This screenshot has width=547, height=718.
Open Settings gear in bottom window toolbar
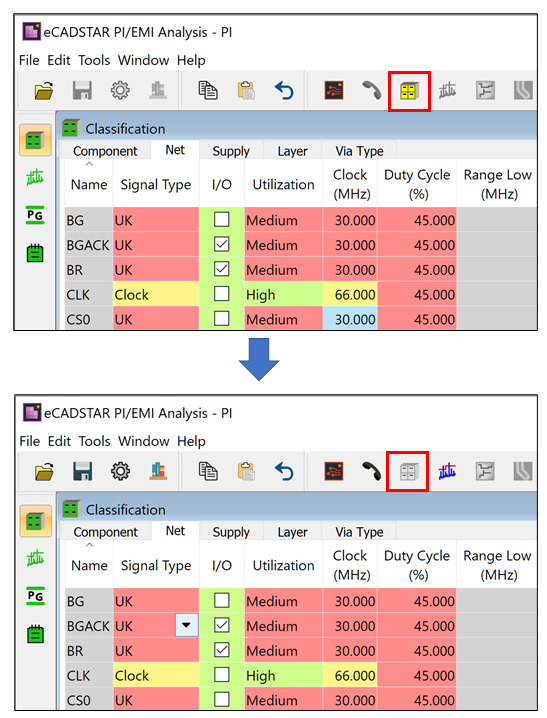[120, 471]
